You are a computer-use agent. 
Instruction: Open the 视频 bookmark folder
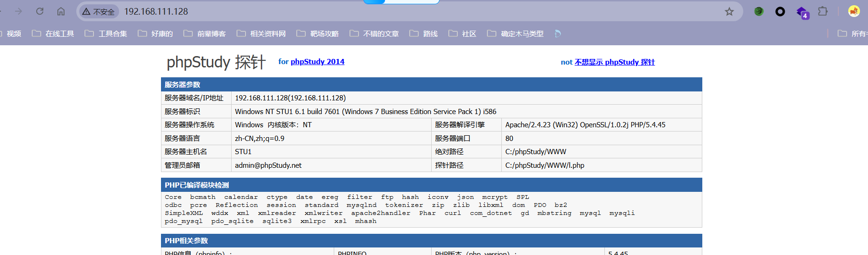[10, 33]
